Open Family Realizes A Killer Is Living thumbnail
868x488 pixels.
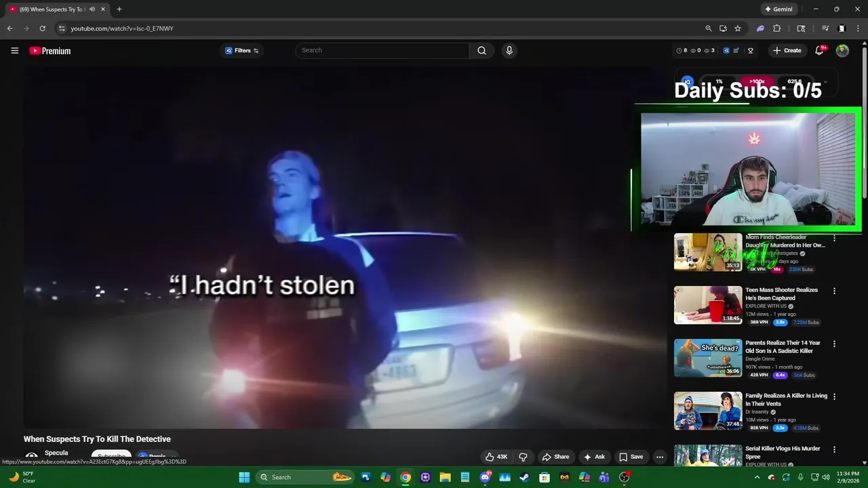coord(708,411)
